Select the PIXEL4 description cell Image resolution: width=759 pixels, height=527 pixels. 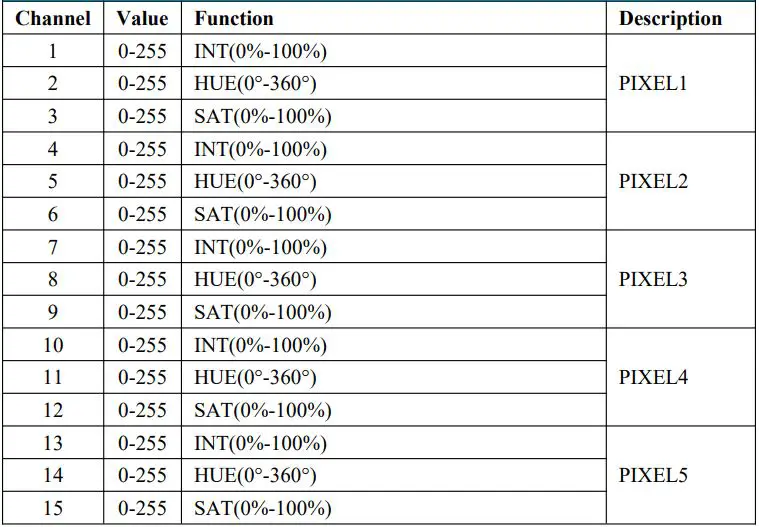653,378
